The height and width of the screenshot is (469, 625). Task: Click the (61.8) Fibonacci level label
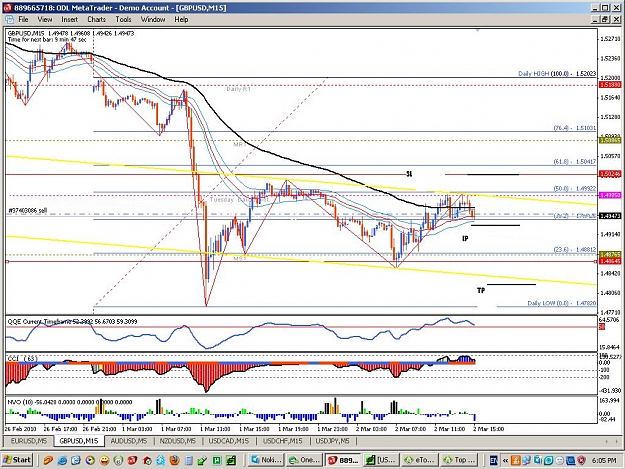(x=574, y=161)
